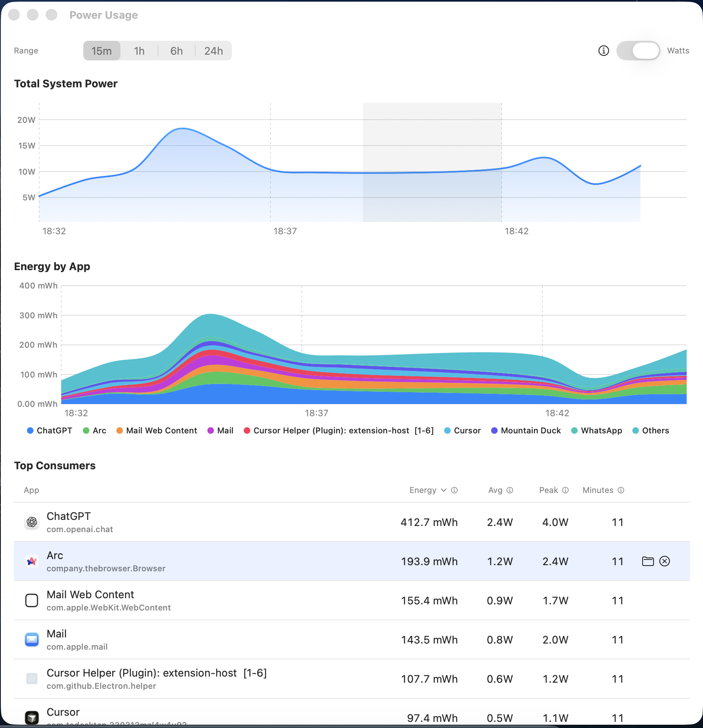Switch the range to 1h

pyautogui.click(x=139, y=51)
